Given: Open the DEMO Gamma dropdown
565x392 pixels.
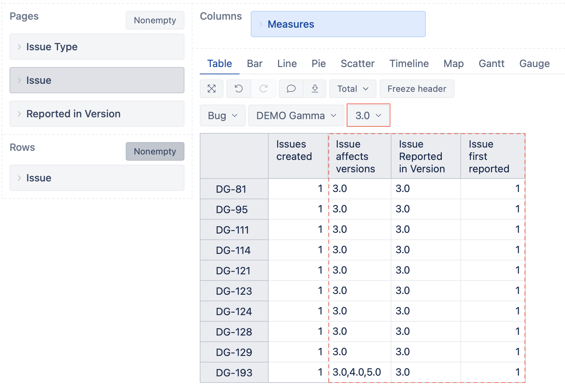Looking at the screenshot, I should (296, 116).
